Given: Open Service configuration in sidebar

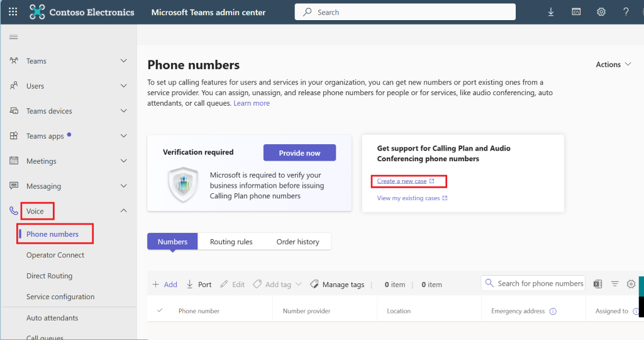Looking at the screenshot, I should pos(60,297).
